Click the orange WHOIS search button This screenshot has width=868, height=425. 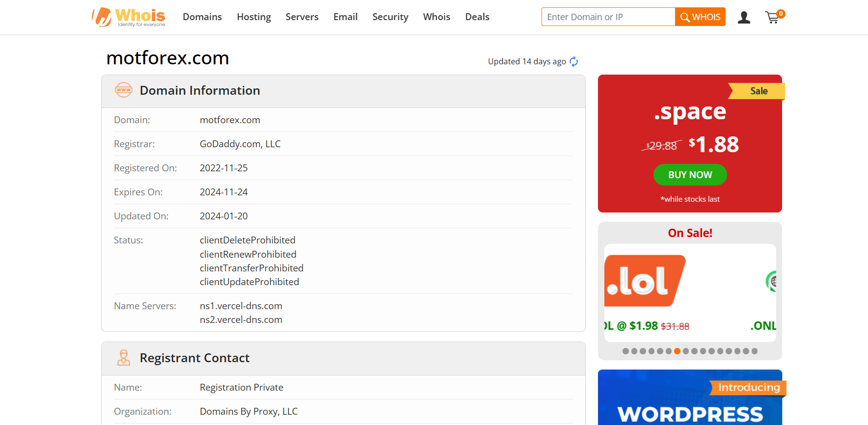click(x=700, y=17)
